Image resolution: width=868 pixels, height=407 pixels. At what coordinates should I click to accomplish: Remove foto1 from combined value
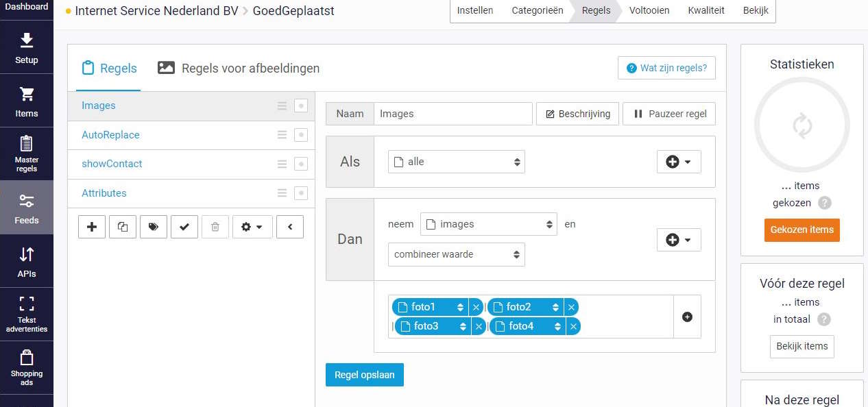[x=476, y=307]
